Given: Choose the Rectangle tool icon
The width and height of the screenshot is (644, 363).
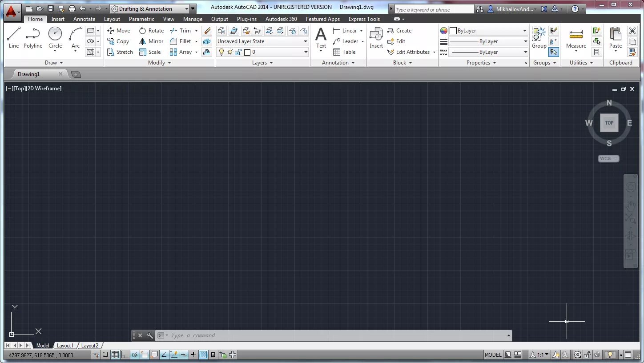Looking at the screenshot, I should [90, 31].
